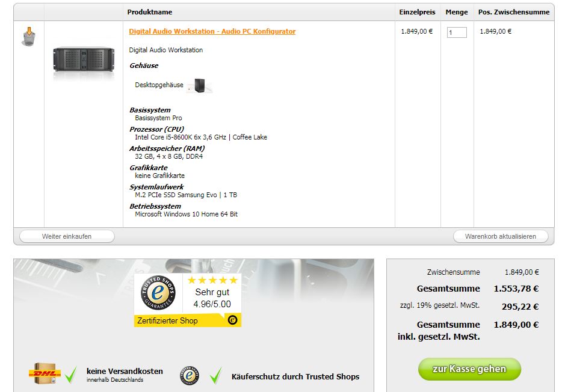
Task: Click the zzgl. 19% gesetzl. MwSt. label
Action: tap(440, 305)
